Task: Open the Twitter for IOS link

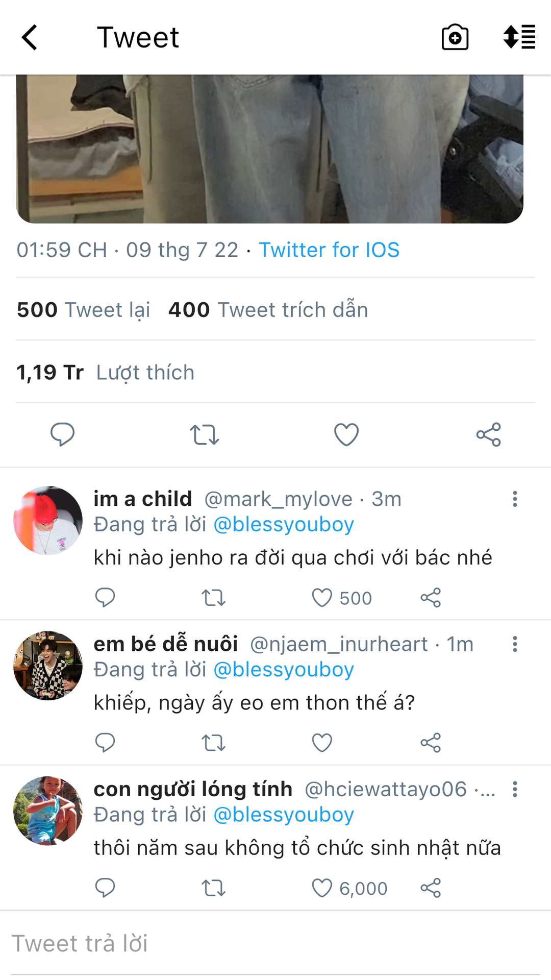Action: click(329, 250)
